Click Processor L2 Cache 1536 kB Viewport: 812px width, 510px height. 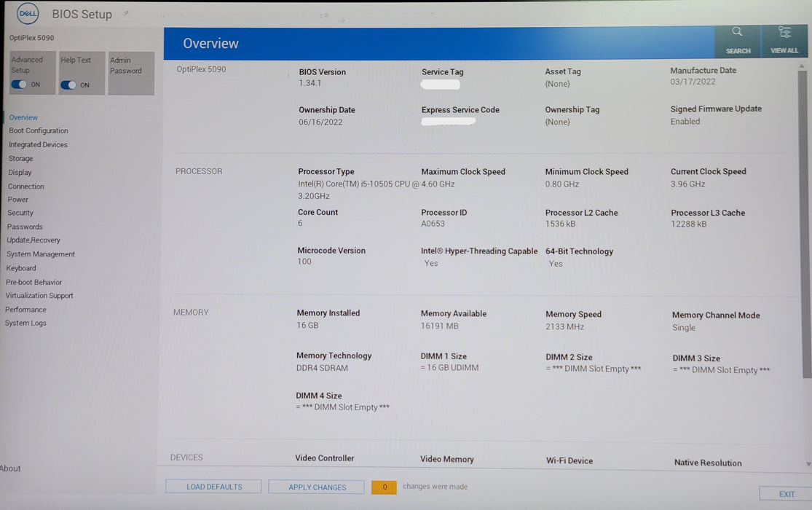pyautogui.click(x=560, y=224)
